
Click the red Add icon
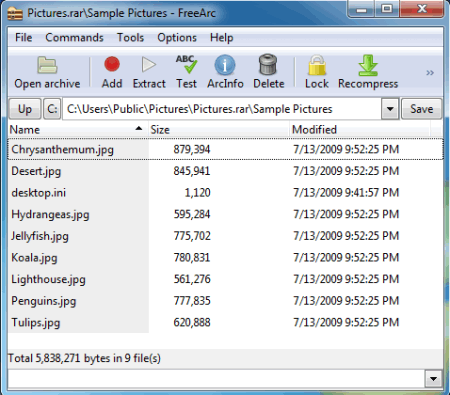112,64
